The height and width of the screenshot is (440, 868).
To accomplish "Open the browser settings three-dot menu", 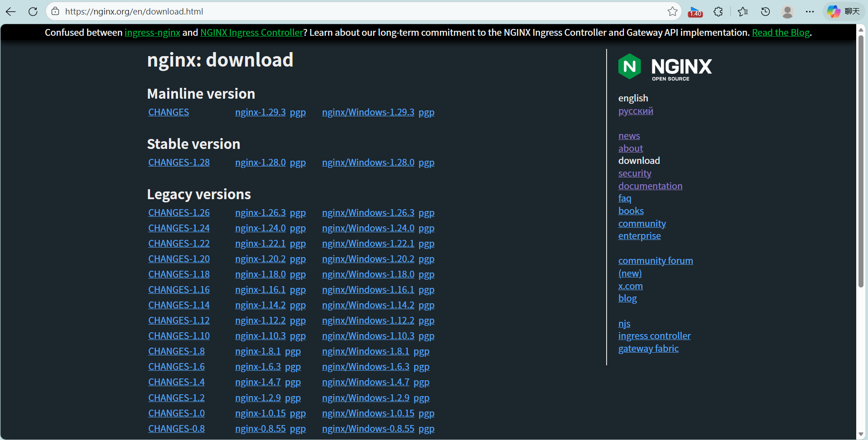I will click(x=810, y=11).
